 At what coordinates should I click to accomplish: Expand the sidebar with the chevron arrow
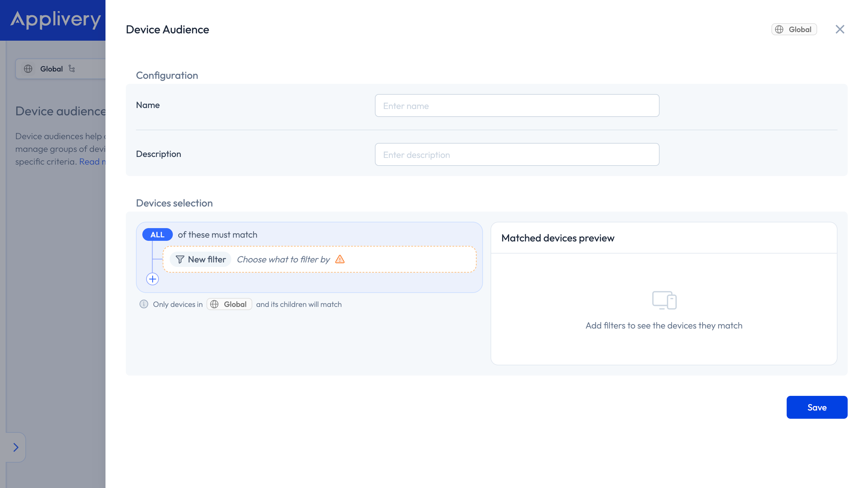[x=16, y=447]
